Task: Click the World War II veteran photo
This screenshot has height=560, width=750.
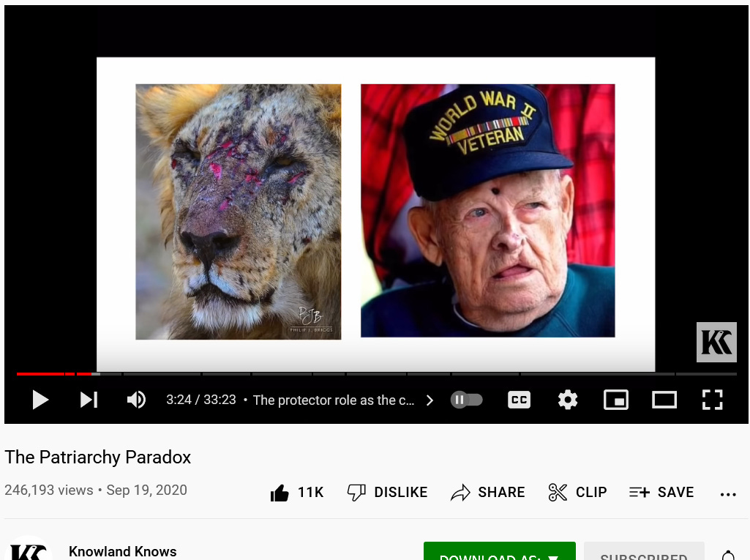Action: click(488, 211)
